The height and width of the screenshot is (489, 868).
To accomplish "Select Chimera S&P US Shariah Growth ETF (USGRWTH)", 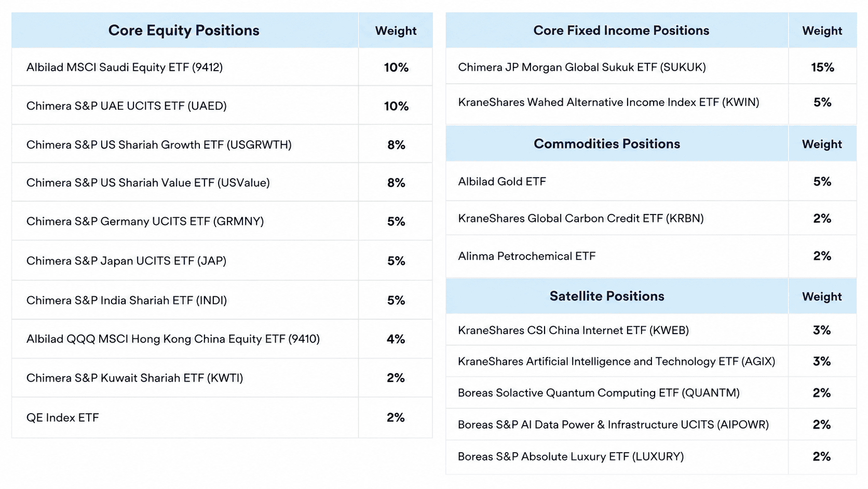I will tap(159, 144).
